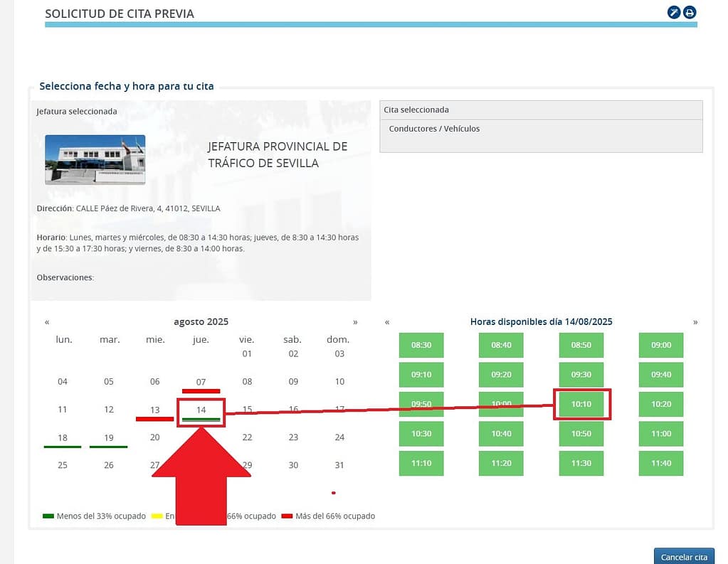The width and height of the screenshot is (728, 564).
Task: Click the 'agosto 2025' month title
Action: (201, 321)
